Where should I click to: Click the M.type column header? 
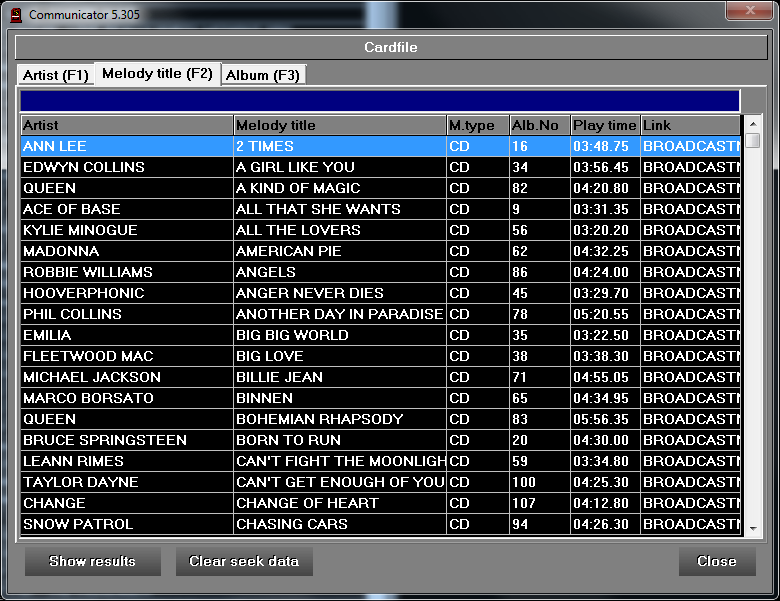coord(478,125)
